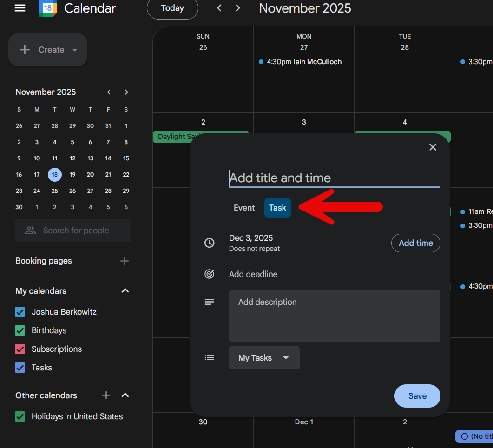The image size is (493, 448).
Task: Click the Add description text field
Action: pos(334,316)
